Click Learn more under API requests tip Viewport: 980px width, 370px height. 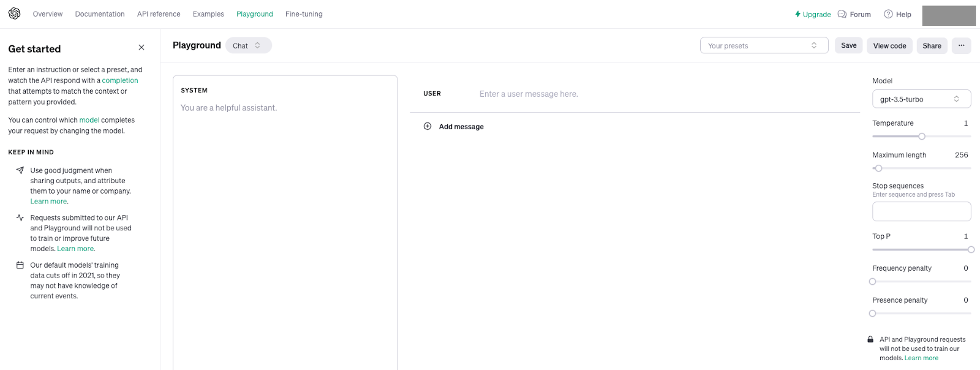pos(75,249)
